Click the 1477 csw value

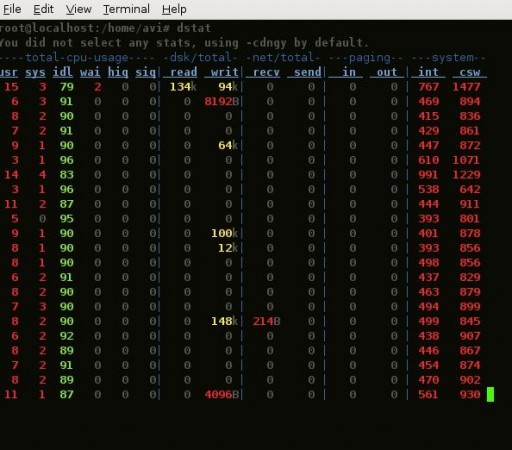(x=466, y=87)
